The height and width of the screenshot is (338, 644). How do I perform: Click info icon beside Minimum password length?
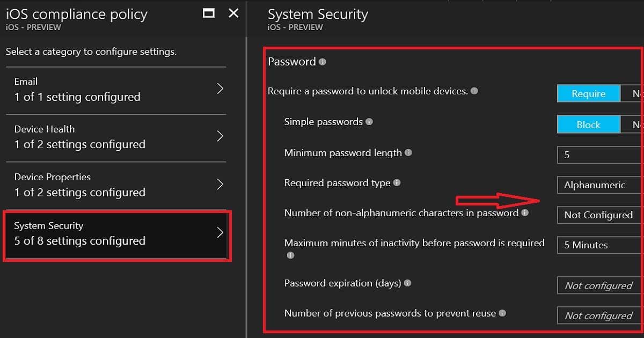(408, 153)
